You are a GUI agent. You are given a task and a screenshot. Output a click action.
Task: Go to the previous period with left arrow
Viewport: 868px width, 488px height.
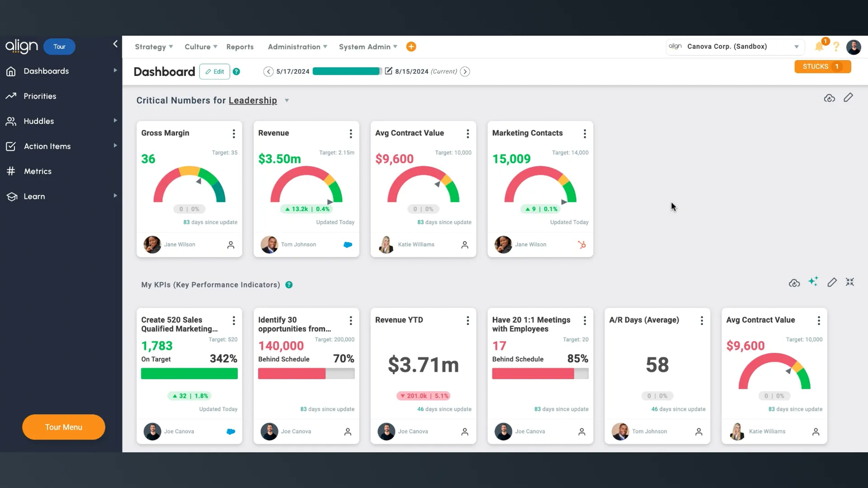(x=268, y=72)
